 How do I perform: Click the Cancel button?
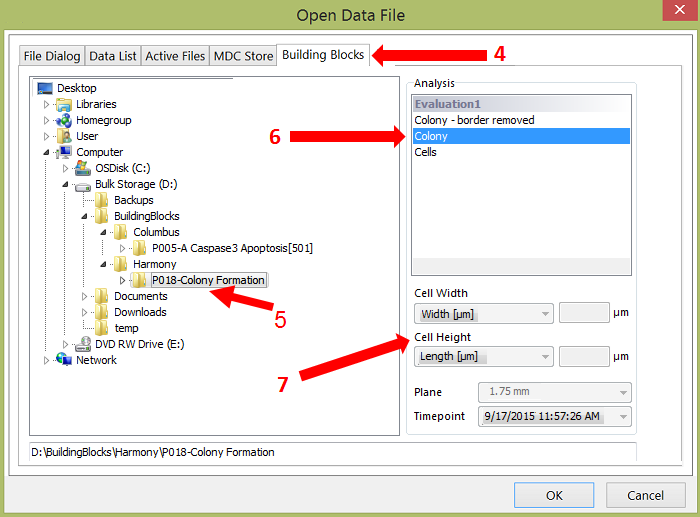[x=645, y=495]
